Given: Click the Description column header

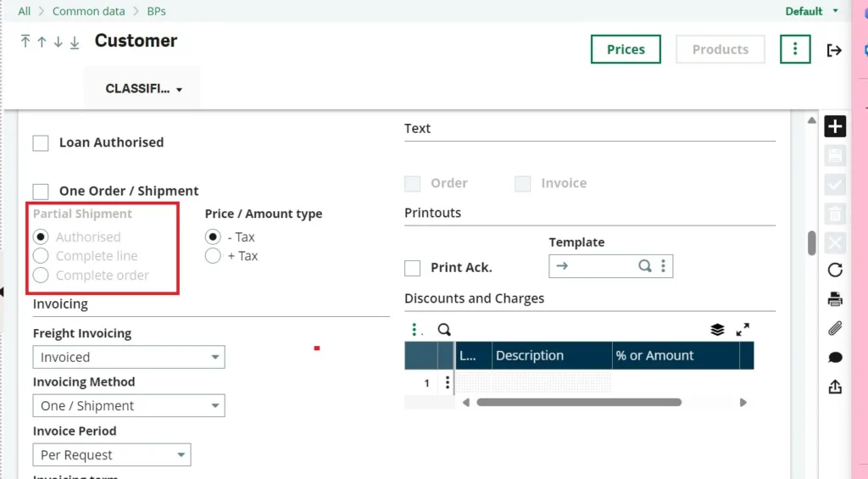Looking at the screenshot, I should [552, 355].
